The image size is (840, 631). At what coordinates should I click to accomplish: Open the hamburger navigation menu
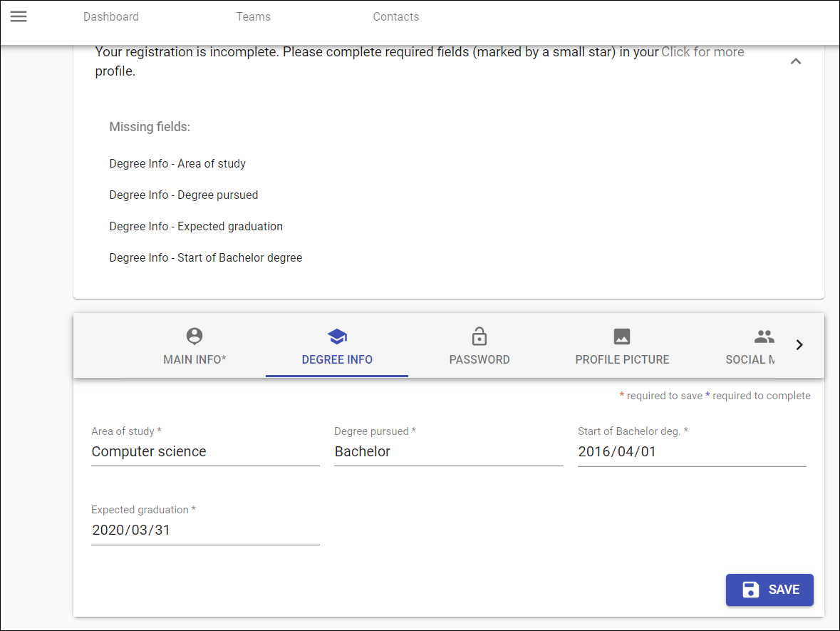tap(19, 16)
